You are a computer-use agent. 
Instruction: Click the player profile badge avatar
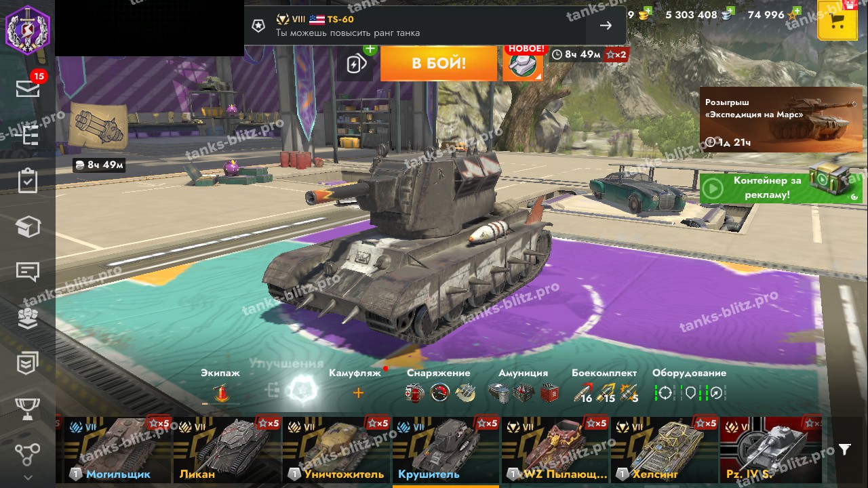[x=28, y=28]
